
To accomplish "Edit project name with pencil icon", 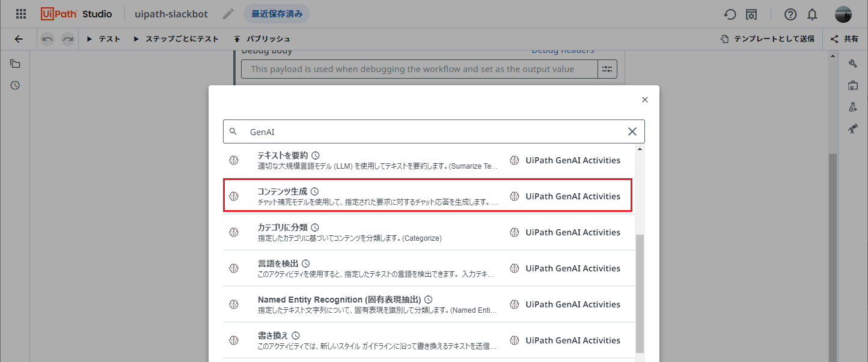I will 228,14.
